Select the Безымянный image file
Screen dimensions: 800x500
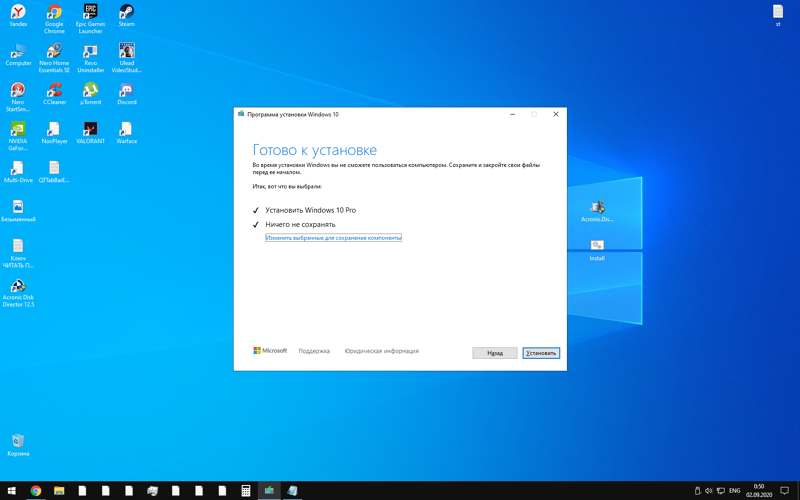[18, 211]
